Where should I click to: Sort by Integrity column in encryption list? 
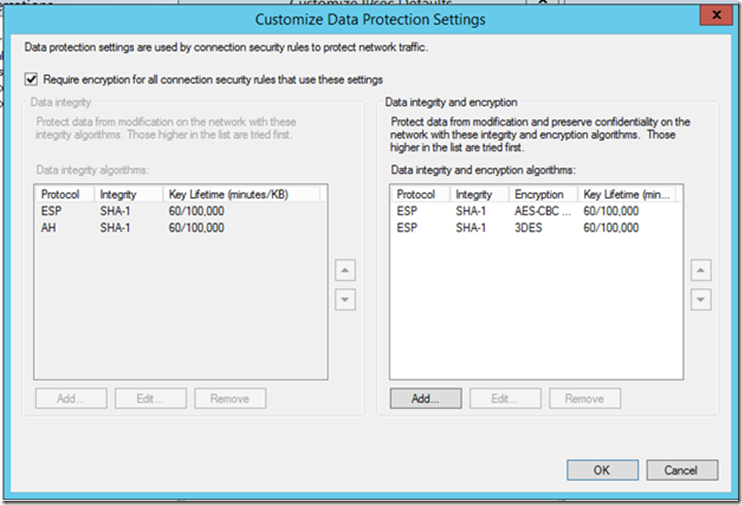click(x=479, y=194)
